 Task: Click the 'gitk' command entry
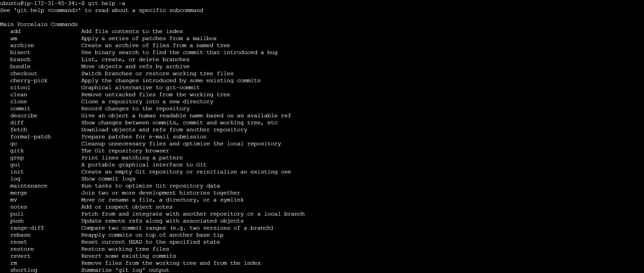click(17, 151)
